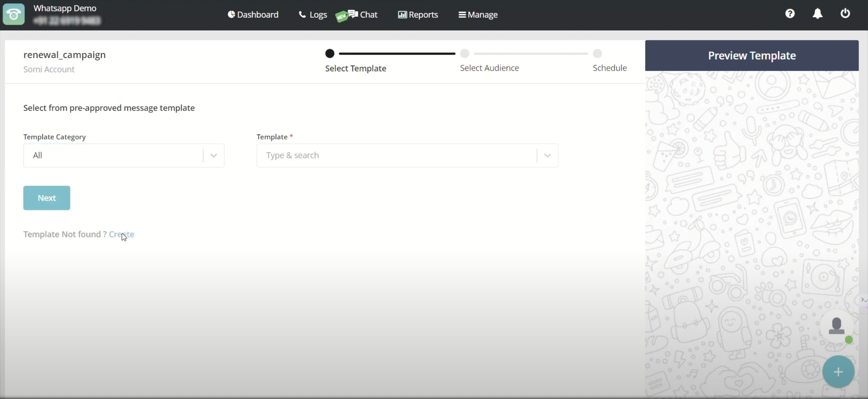This screenshot has width=868, height=399.
Task: Open the notifications bell icon
Action: pos(817,14)
